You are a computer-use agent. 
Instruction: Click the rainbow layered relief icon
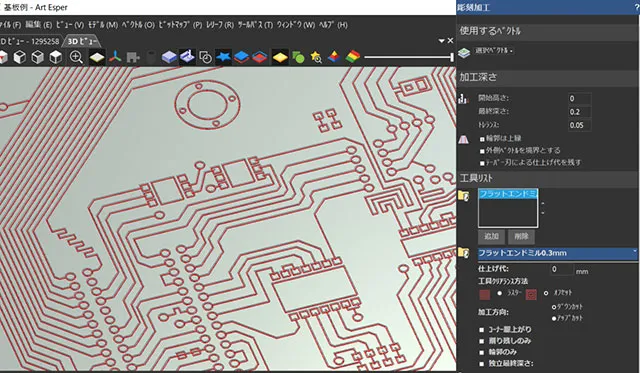353,57
